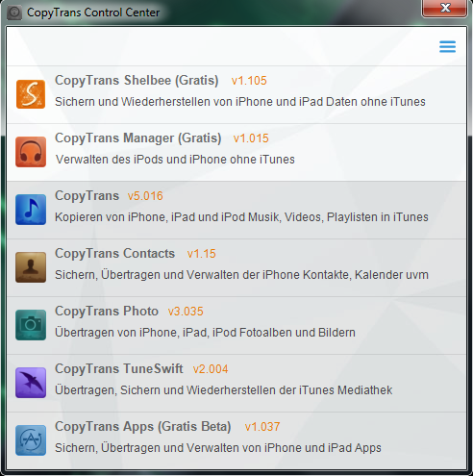
Task: Click the CopyTrans Control Center title bar icon
Action: click(14, 13)
